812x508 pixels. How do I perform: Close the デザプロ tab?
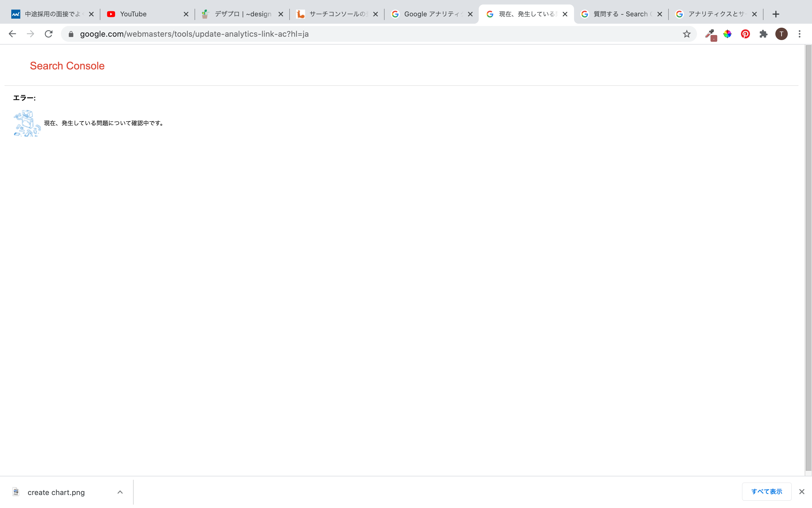(281, 14)
